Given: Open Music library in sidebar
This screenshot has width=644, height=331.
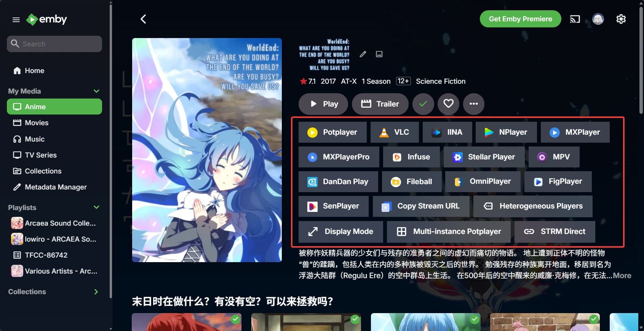Looking at the screenshot, I should [x=54, y=139].
